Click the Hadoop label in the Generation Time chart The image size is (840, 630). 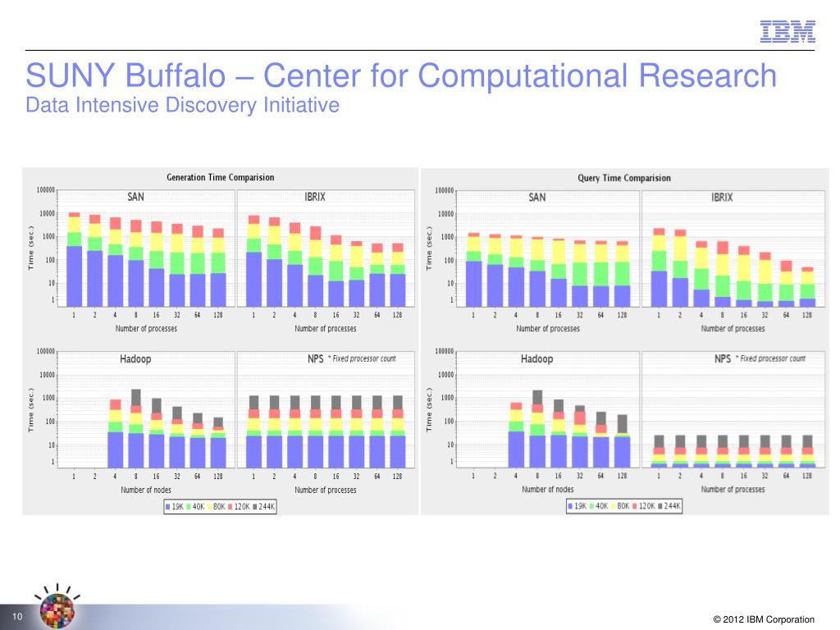point(135,358)
